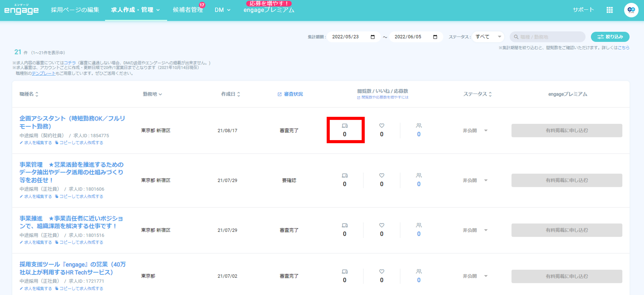The height and width of the screenshot is (295, 644).
Task: Open the ステータス すべて dropdown
Action: coord(488,37)
